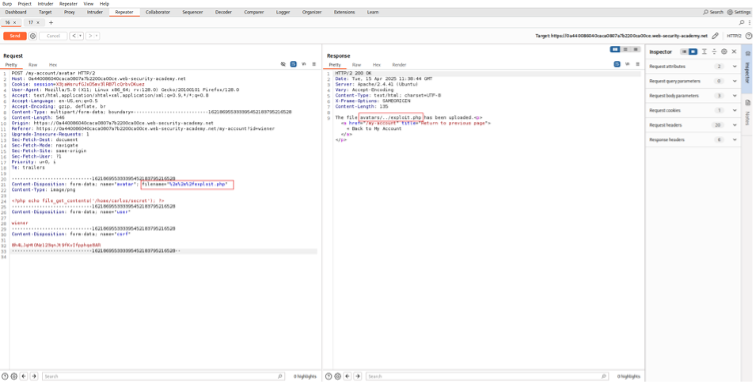This screenshot has height=383, width=755.
Task: Go to previous request search match
Action: pos(24,376)
